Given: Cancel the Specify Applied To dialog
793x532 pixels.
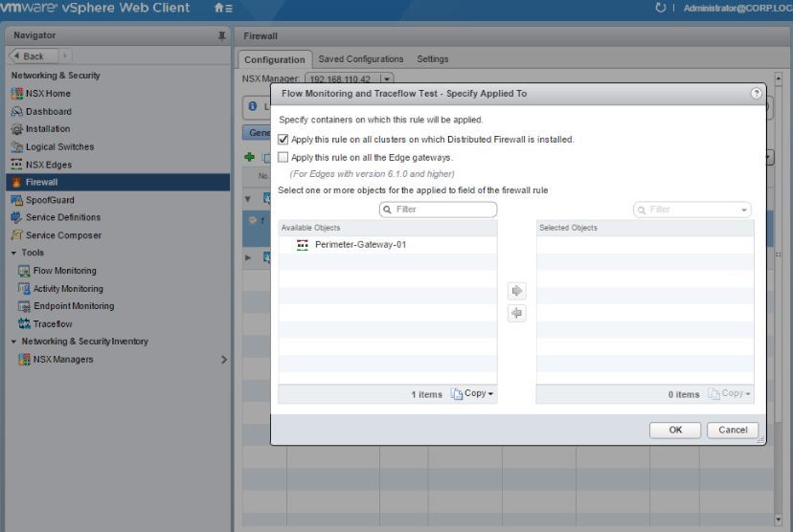Looking at the screenshot, I should (733, 431).
